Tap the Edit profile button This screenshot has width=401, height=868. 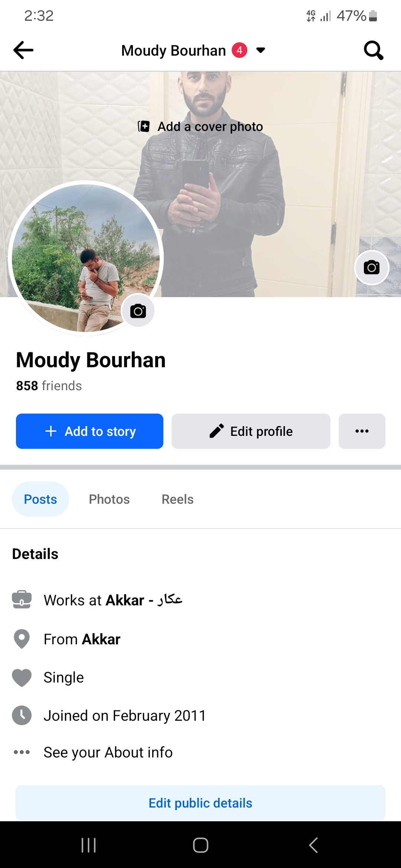point(251,431)
